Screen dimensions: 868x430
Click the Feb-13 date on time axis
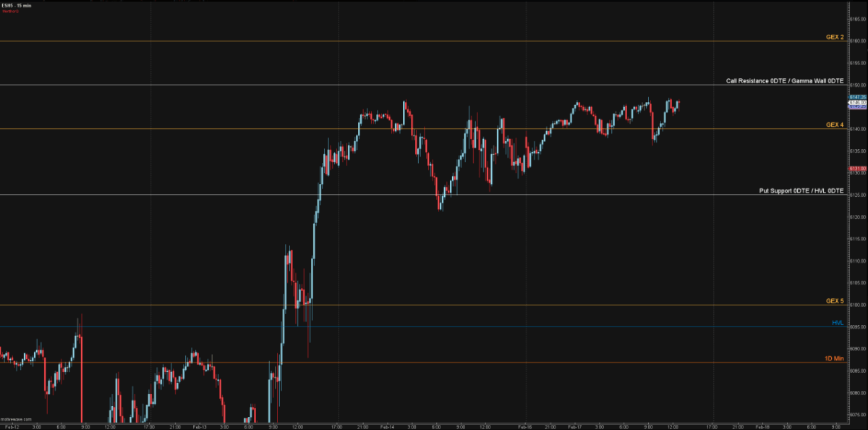199,426
